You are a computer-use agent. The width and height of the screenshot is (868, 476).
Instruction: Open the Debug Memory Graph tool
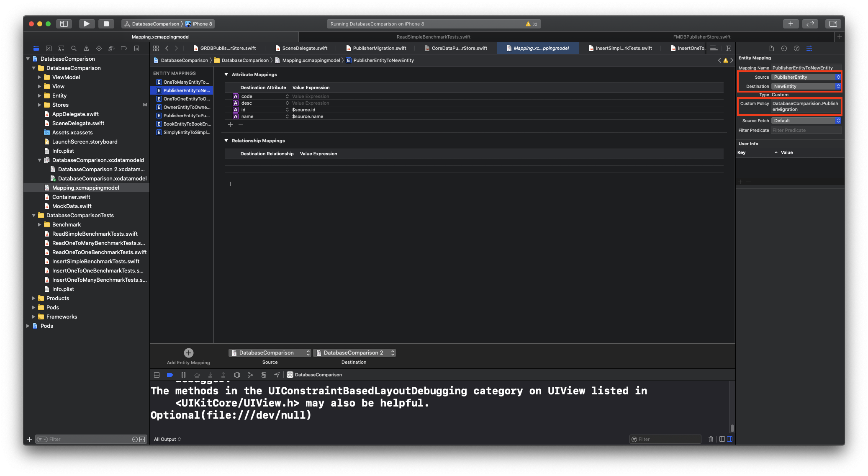coord(250,375)
